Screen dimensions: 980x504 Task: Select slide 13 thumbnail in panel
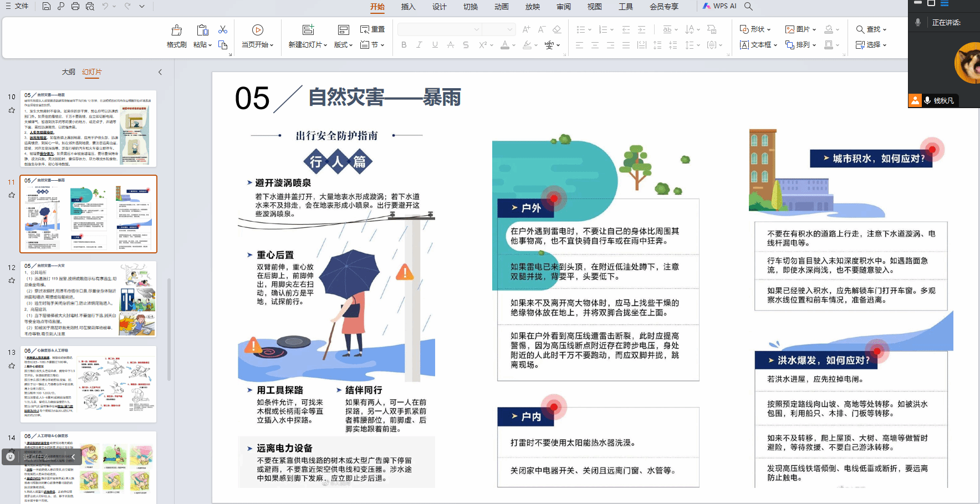[x=89, y=384]
